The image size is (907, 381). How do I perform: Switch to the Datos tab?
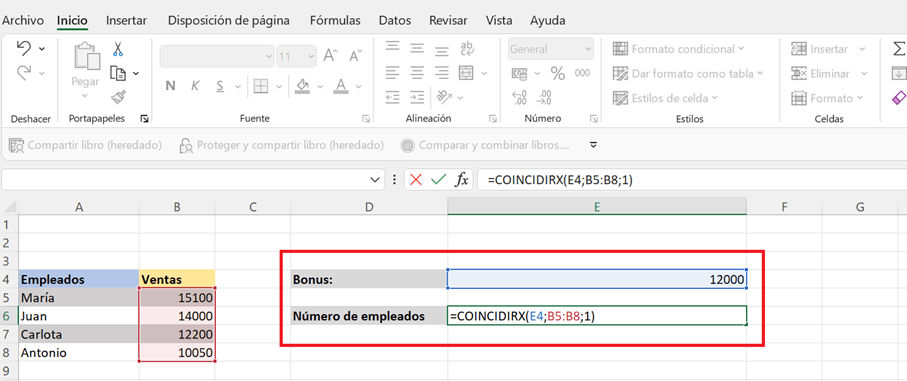[395, 20]
